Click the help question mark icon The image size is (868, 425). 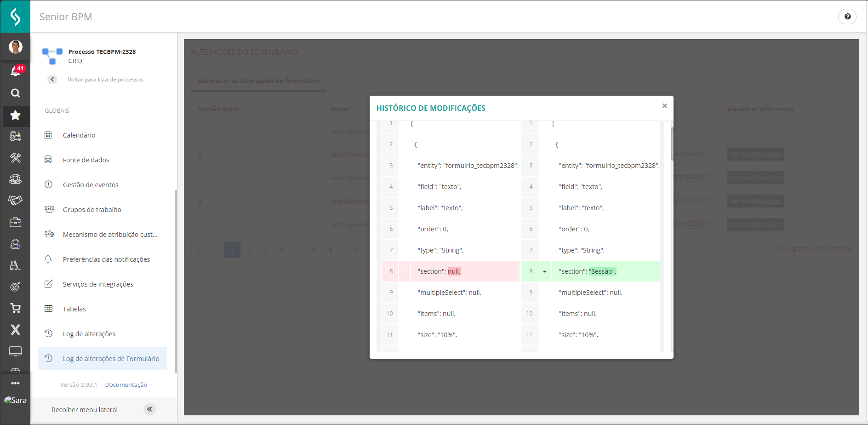click(847, 17)
